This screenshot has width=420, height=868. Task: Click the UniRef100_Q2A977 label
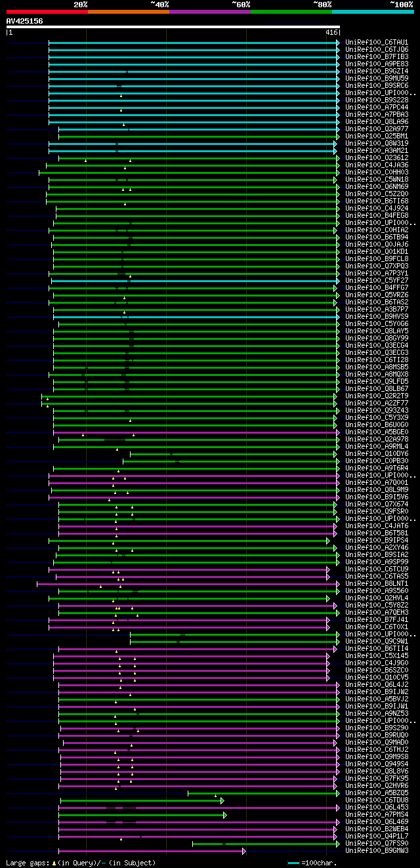(377, 129)
